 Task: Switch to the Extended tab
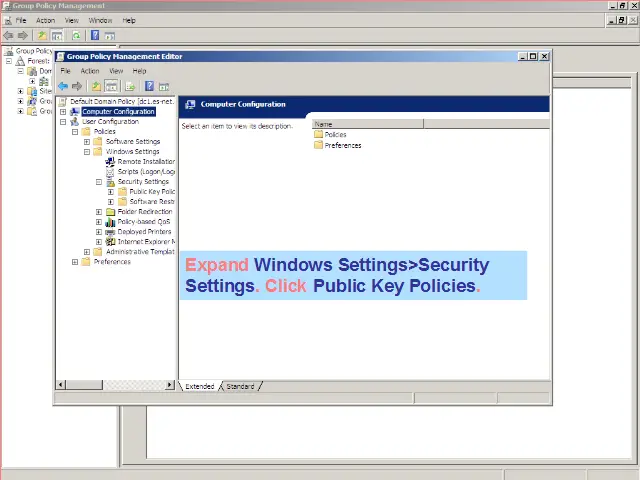coord(200,386)
